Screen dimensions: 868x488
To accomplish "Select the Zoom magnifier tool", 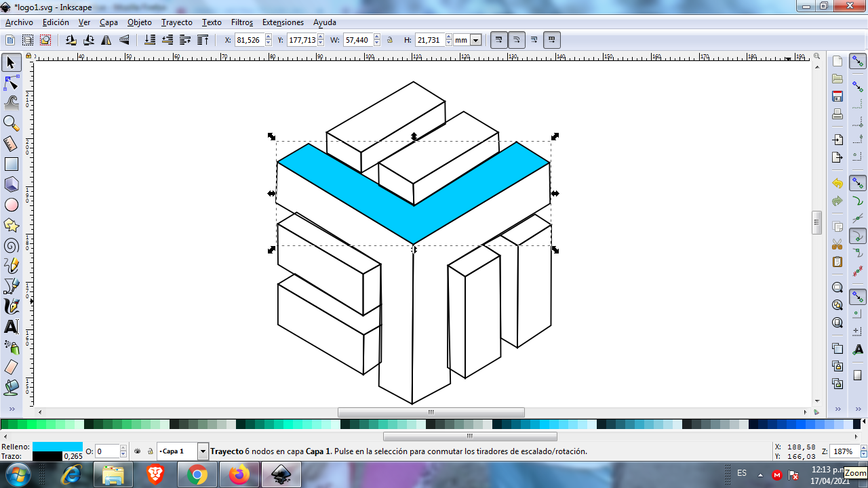I will click(11, 123).
